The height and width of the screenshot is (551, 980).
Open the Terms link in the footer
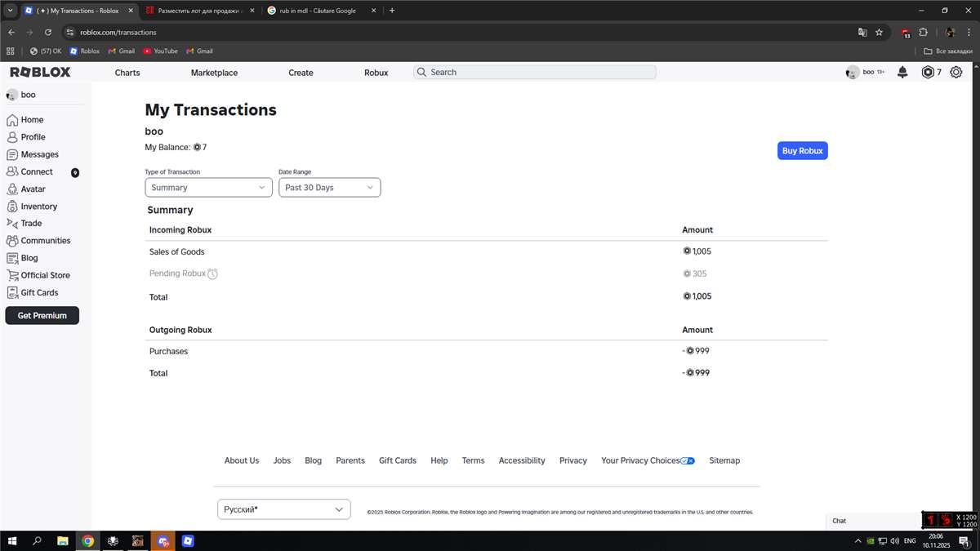(473, 460)
